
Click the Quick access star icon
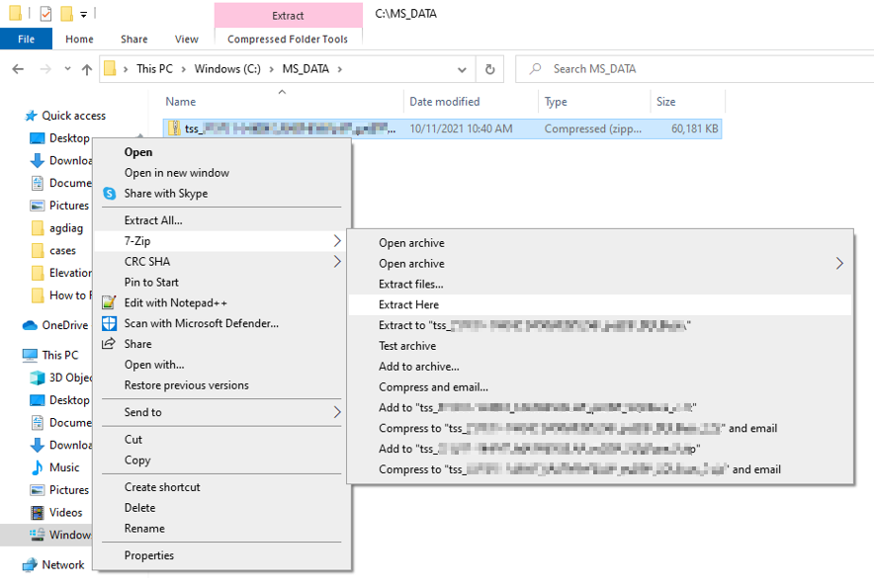(x=31, y=116)
